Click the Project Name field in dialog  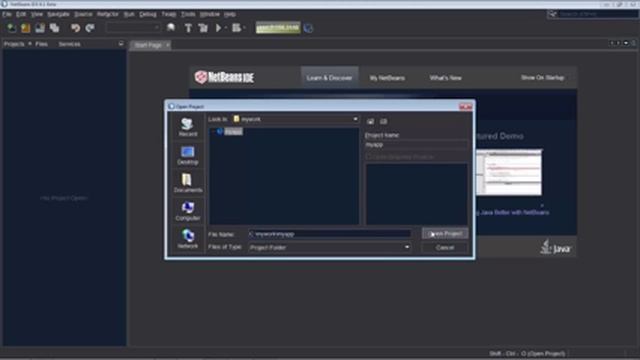pos(416,145)
